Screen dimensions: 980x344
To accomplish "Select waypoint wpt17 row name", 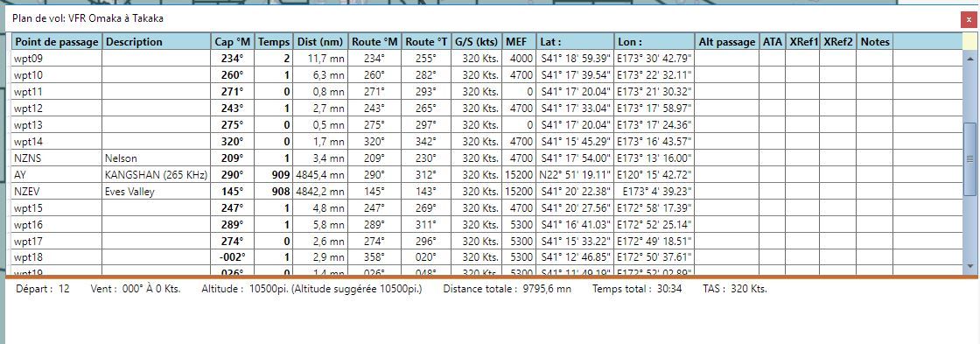I will pos(57,241).
